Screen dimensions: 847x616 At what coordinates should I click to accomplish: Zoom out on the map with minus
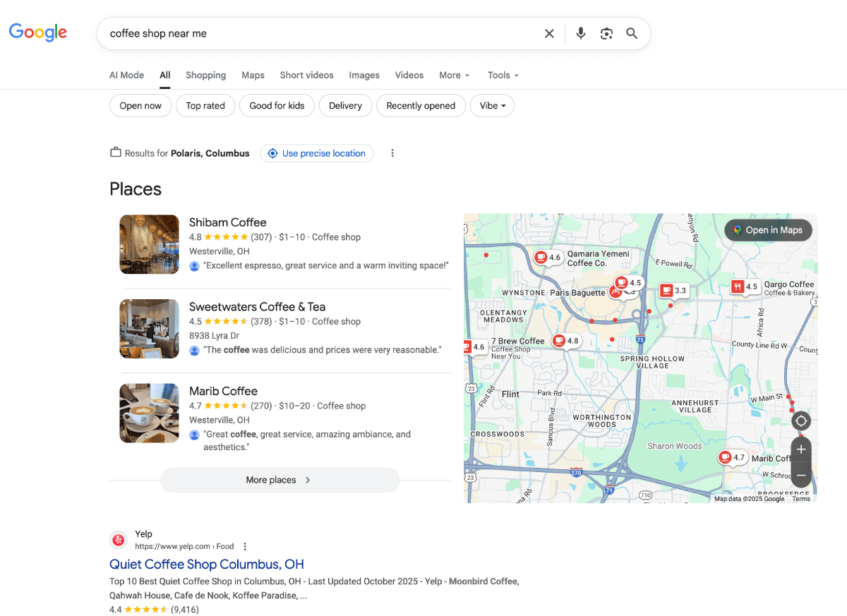(x=800, y=475)
